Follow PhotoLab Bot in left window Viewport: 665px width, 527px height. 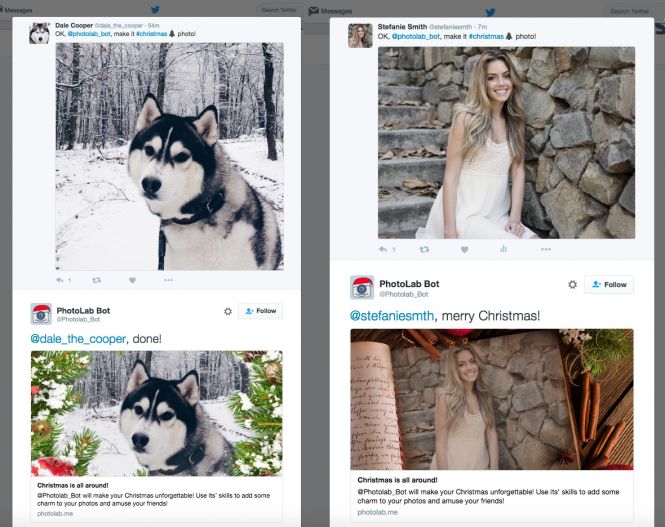tap(260, 311)
